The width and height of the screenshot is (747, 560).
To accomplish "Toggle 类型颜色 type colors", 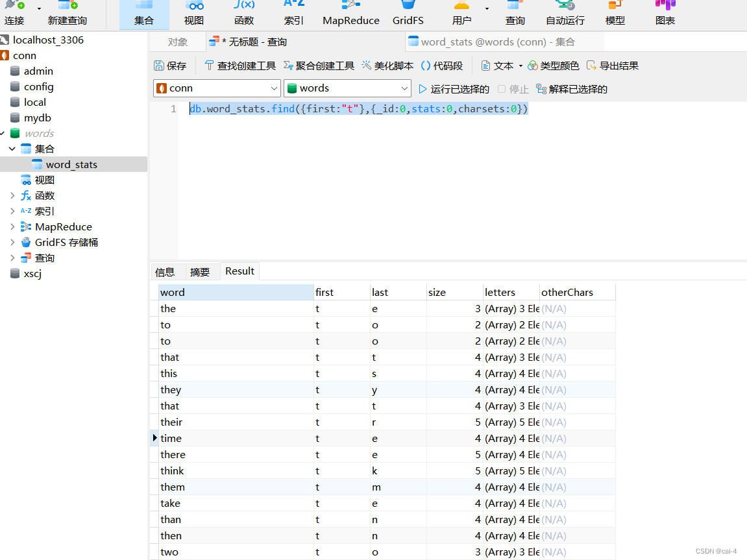I will [x=553, y=66].
